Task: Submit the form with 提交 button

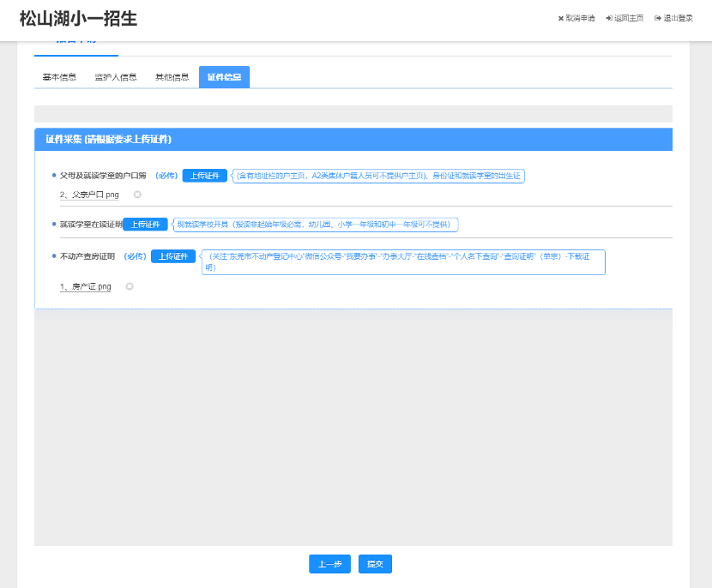Action: (x=375, y=564)
